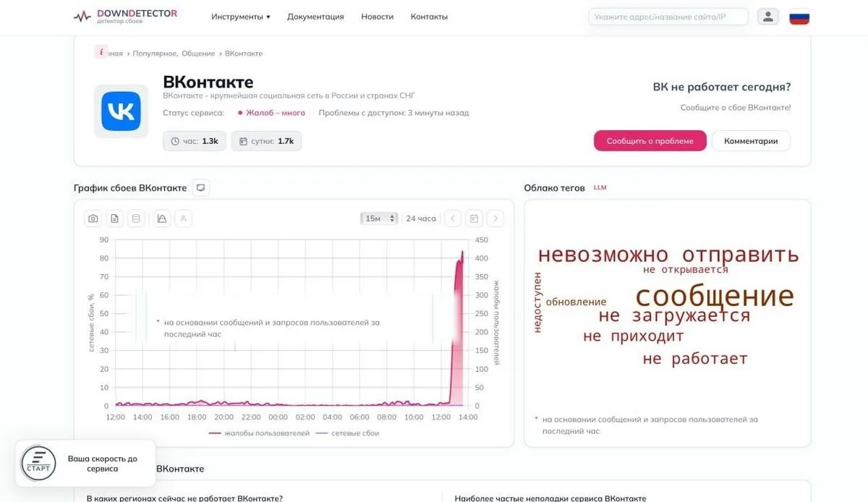Open the Документация menu item
The image size is (868, 502).
[x=315, y=17]
